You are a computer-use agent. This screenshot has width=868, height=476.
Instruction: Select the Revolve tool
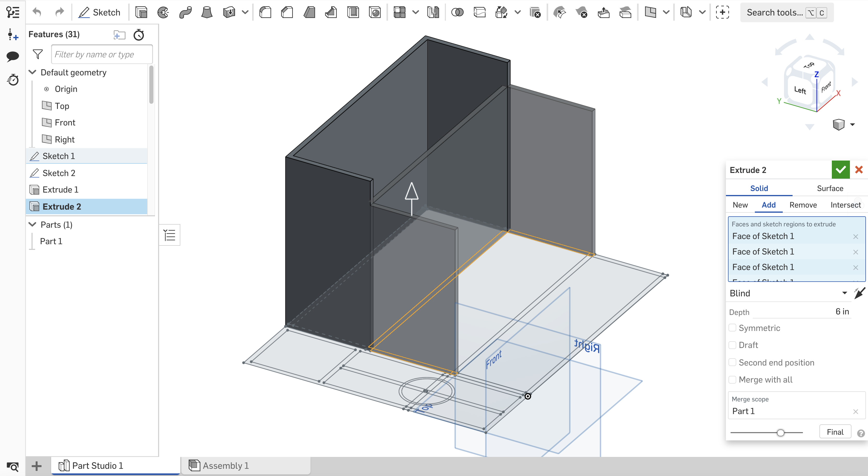click(x=163, y=12)
